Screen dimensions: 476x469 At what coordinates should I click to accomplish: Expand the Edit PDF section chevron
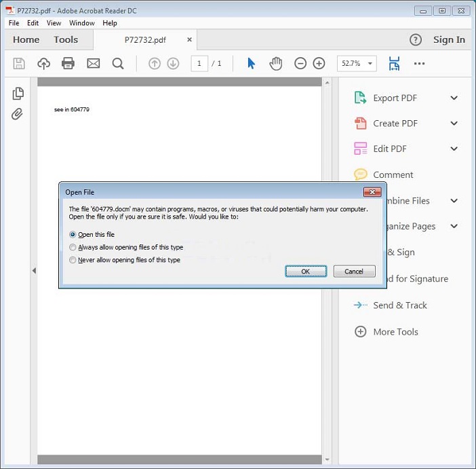tap(454, 149)
